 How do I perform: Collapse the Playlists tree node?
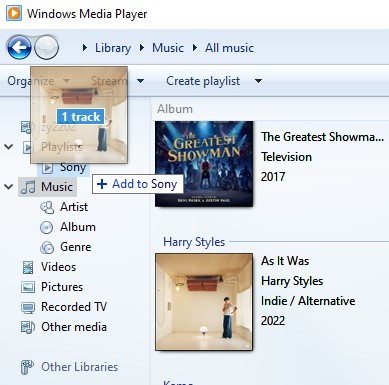point(9,147)
